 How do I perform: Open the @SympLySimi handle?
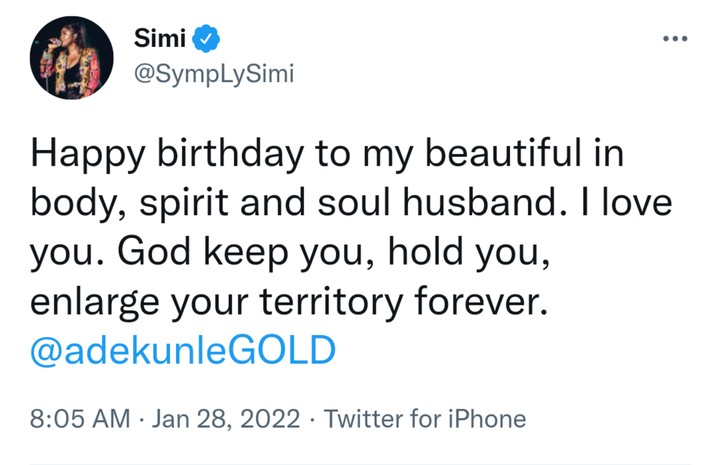[213, 75]
